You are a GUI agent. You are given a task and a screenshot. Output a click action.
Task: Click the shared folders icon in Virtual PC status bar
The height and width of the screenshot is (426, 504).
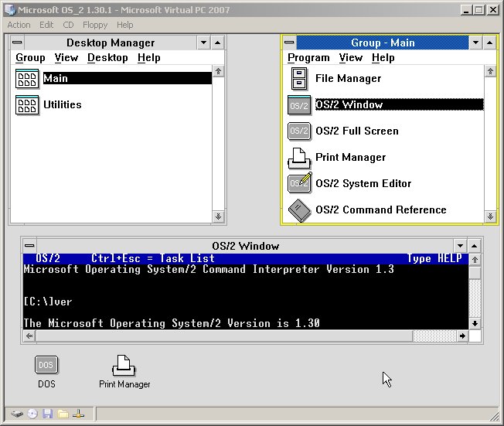pyautogui.click(x=63, y=414)
